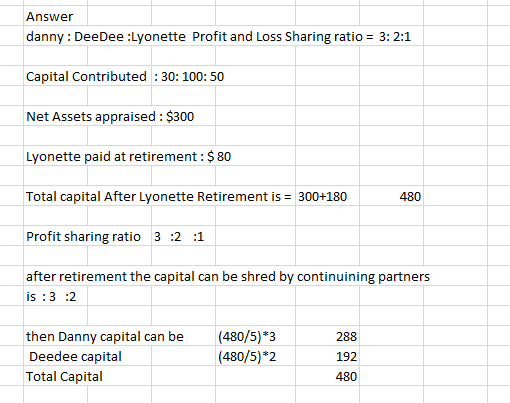Click "Lyonette paid at retirement : $ 80"

coord(128,157)
